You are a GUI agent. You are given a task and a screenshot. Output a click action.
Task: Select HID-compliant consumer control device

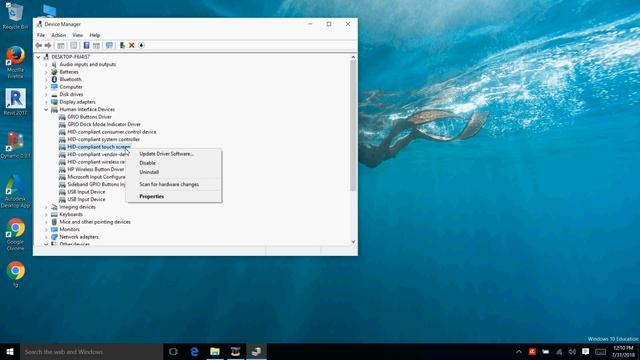(112, 132)
